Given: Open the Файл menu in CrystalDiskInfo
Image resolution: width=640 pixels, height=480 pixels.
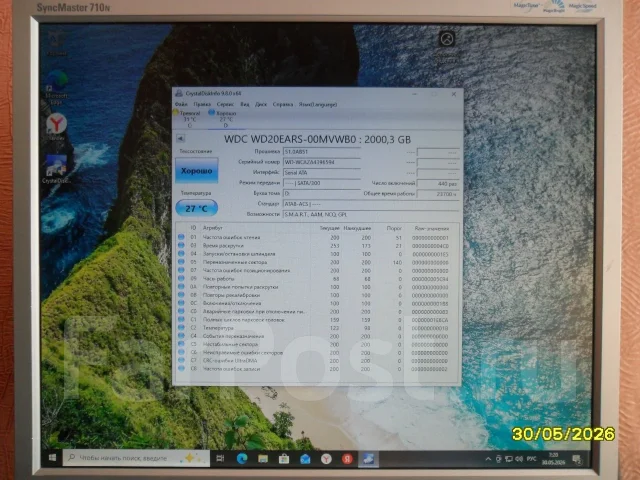Looking at the screenshot, I should (x=181, y=104).
